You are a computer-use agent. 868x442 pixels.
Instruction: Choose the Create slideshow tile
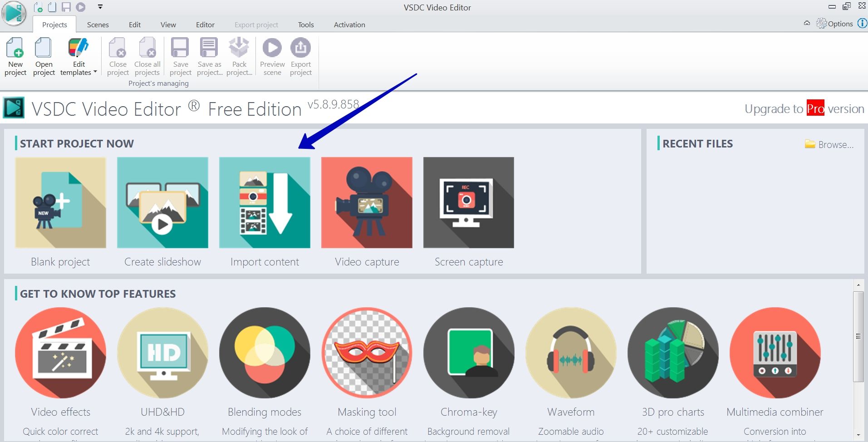[162, 202]
